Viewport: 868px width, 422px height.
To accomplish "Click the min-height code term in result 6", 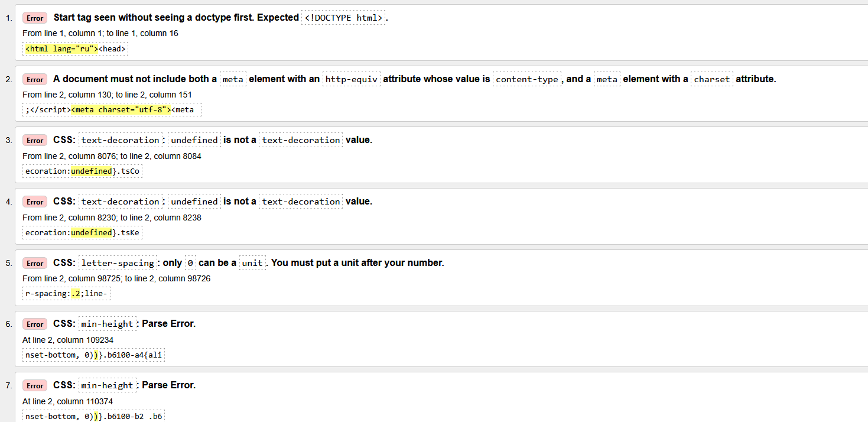I will click(108, 324).
